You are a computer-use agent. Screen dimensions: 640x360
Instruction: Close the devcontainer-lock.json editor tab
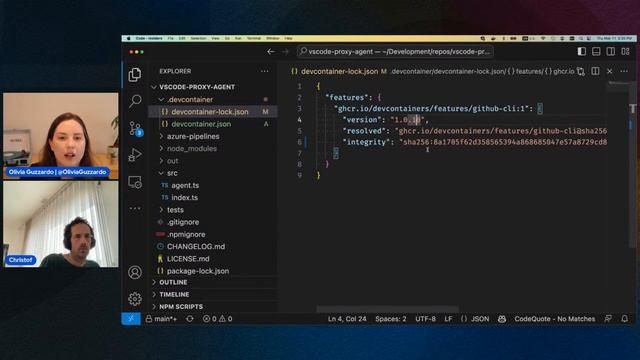click(x=610, y=71)
